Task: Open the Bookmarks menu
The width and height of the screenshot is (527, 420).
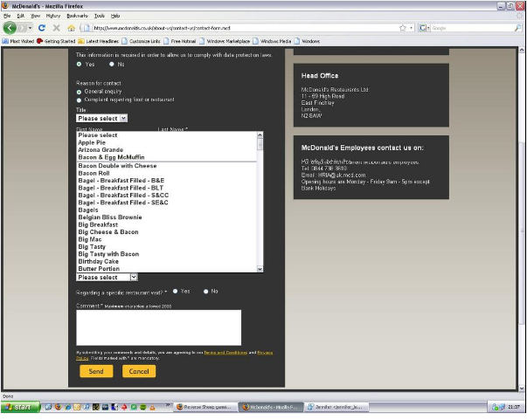Action: 77,16
